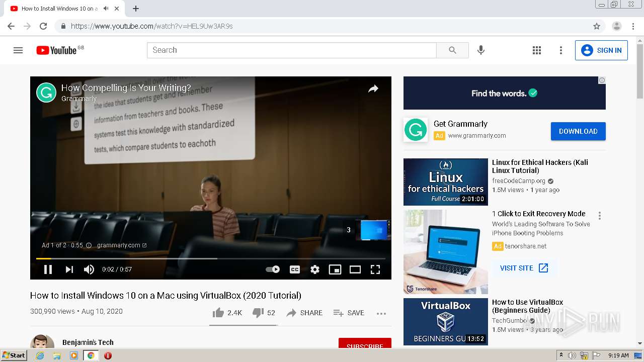Screen dimensions: 644x362
Task: Click the SHARE button below video
Action: pyautogui.click(x=304, y=313)
